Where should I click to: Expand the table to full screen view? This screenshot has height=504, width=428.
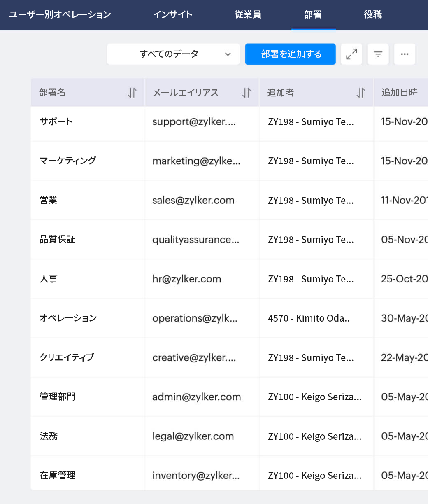pyautogui.click(x=351, y=54)
